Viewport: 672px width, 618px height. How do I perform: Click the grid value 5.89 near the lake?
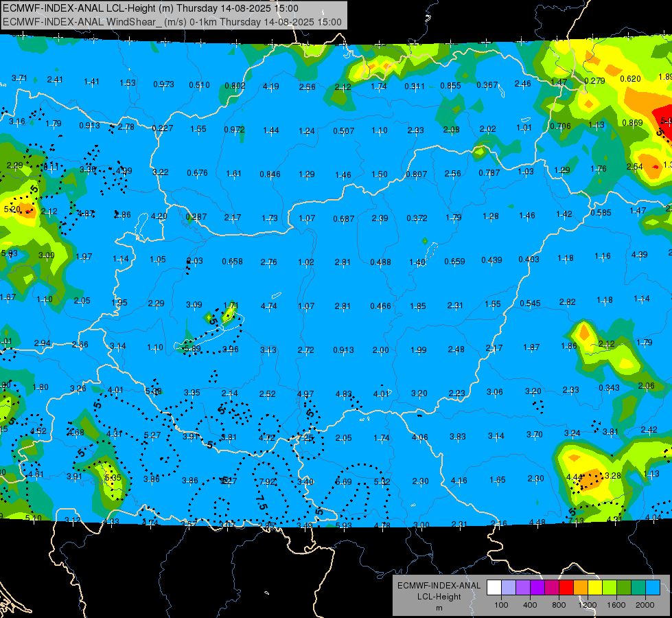(x=192, y=349)
